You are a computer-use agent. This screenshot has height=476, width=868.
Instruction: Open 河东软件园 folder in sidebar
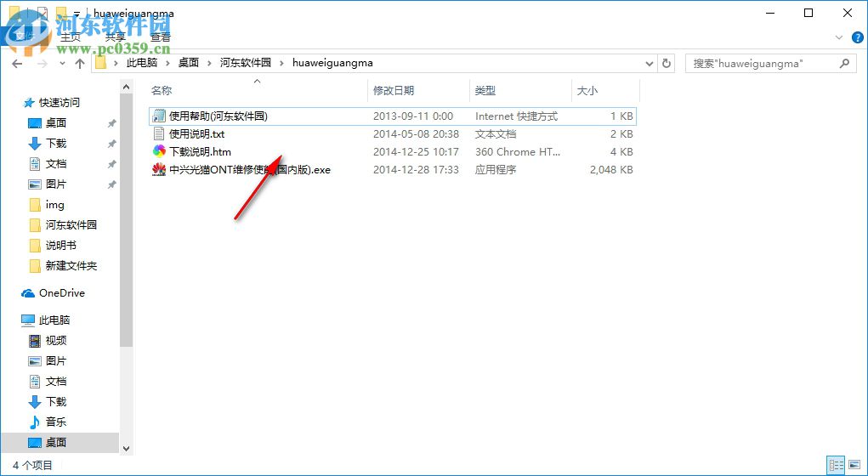point(71,224)
